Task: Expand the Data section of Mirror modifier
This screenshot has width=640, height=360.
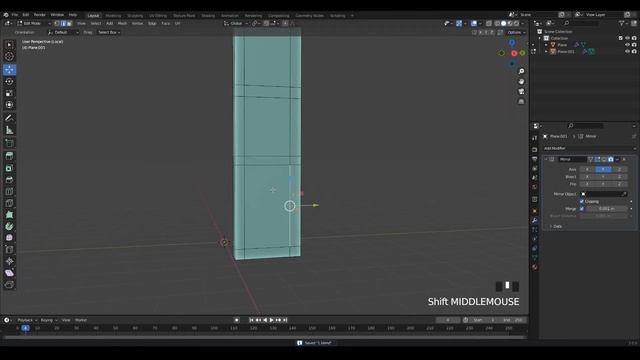Action: coord(556,226)
